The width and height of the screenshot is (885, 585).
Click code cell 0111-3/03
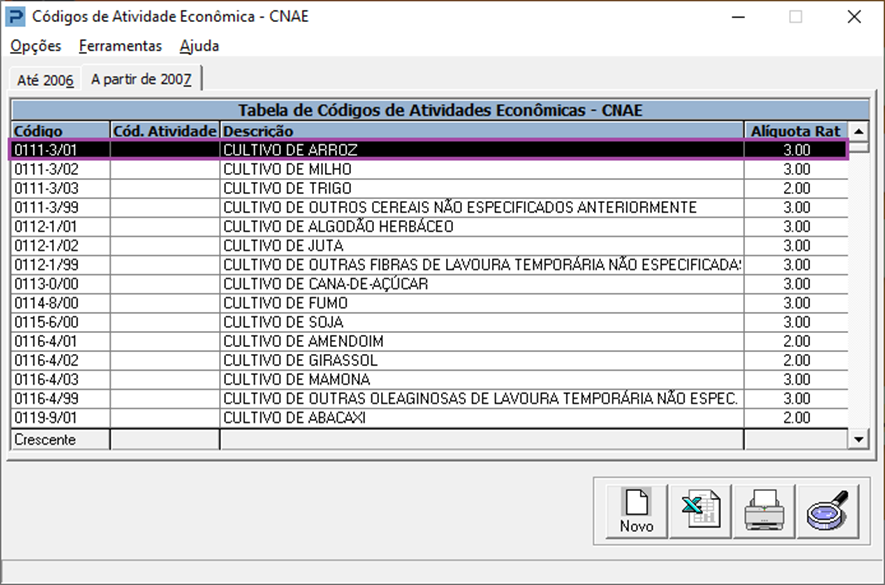60,188
